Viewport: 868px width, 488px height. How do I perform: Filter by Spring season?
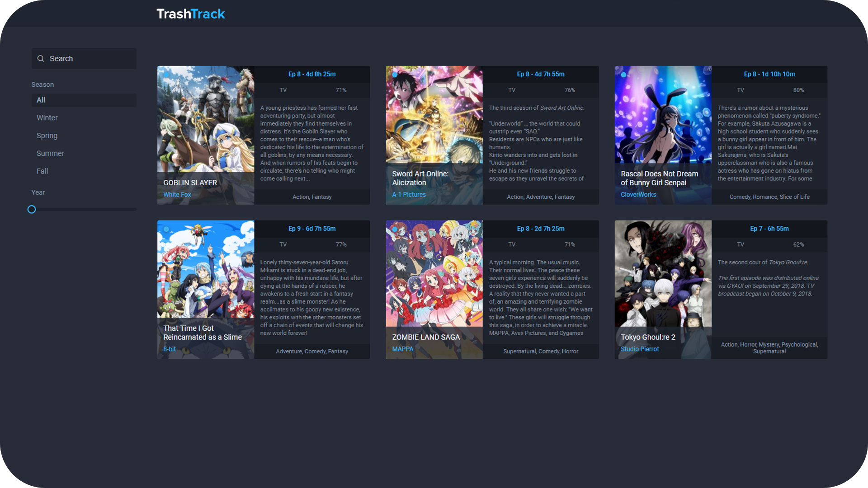tap(47, 136)
